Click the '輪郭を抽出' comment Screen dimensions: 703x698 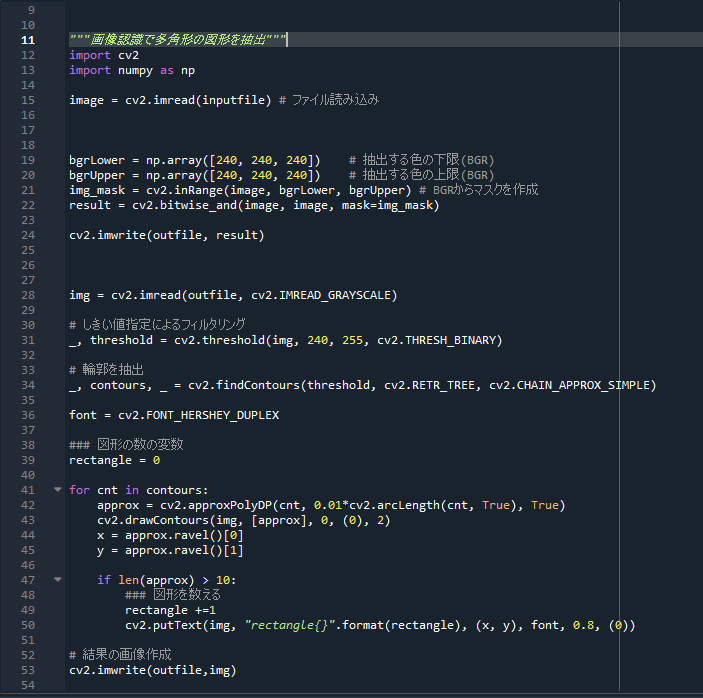coord(113,369)
